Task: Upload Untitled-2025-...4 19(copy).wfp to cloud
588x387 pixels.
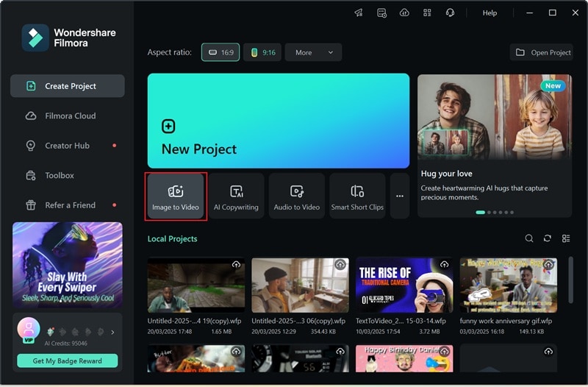Action: click(x=236, y=264)
